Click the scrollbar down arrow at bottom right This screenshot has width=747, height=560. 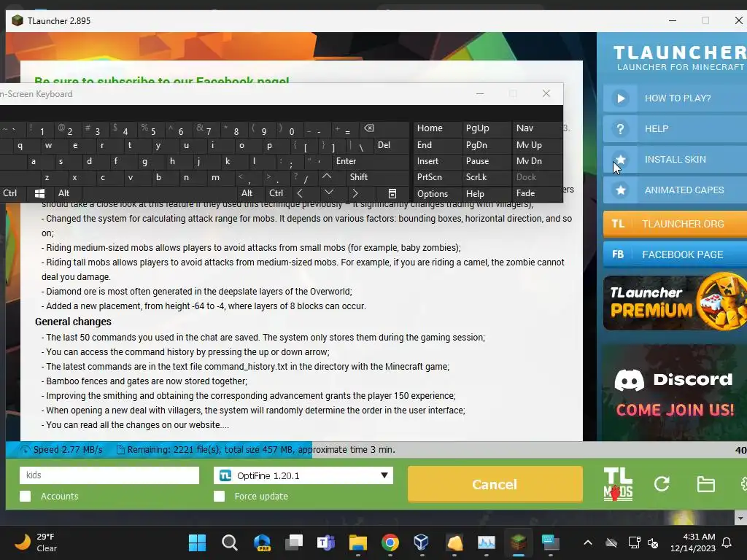pos(740,518)
